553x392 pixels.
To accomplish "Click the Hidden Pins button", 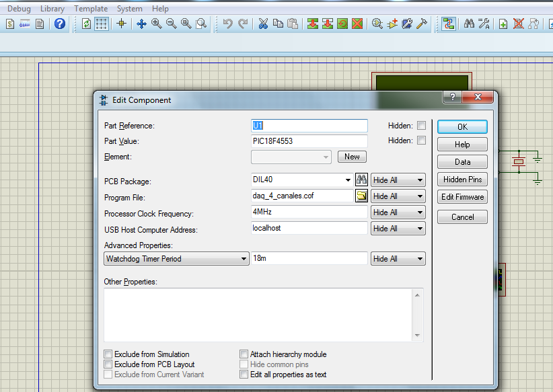I will (462, 180).
